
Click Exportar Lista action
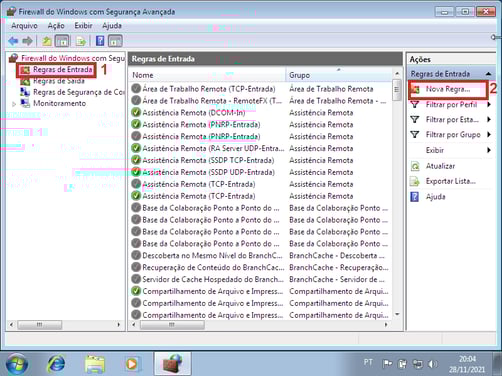click(451, 181)
